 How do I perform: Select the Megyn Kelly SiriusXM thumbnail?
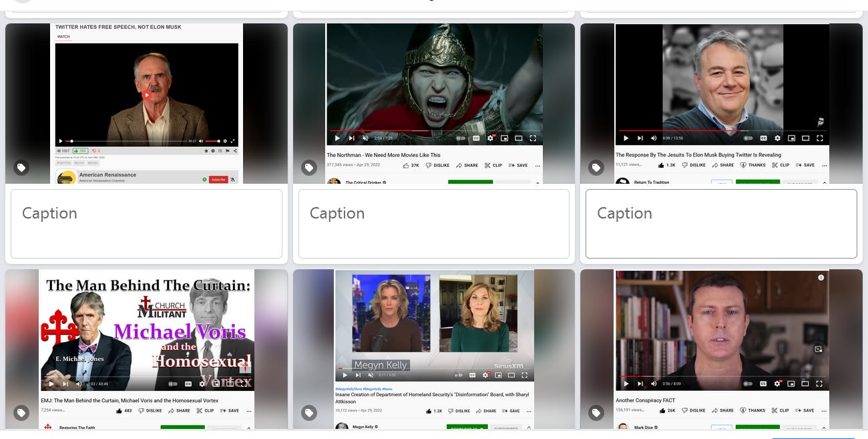[x=434, y=349]
